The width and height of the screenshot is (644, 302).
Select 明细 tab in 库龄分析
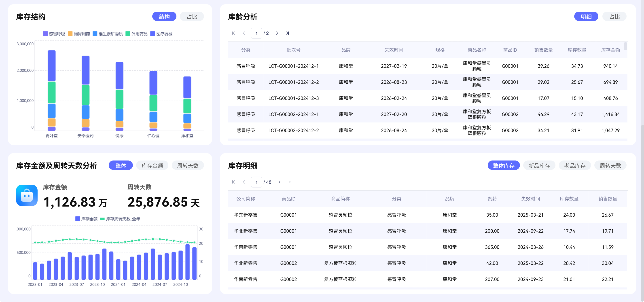586,17
